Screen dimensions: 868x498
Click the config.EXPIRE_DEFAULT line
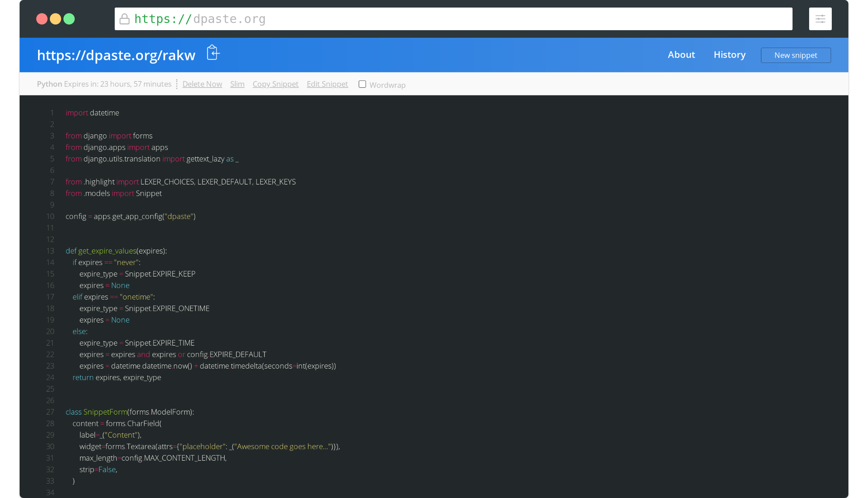173,355
